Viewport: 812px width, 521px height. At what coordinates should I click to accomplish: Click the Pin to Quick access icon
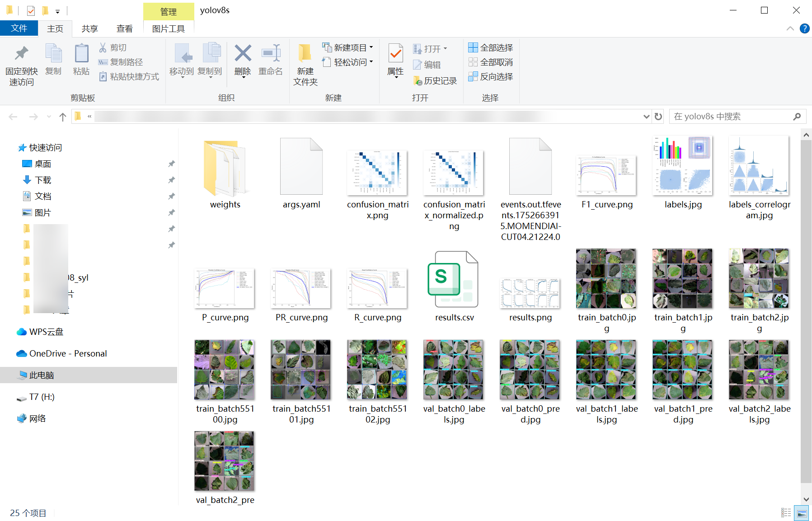(x=21, y=53)
